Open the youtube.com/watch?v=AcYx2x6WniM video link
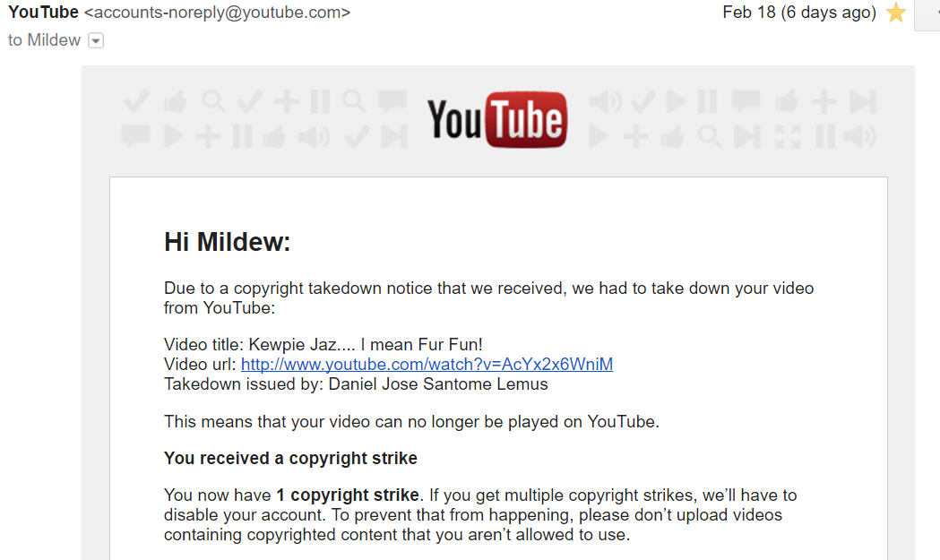The width and height of the screenshot is (940, 560). [427, 364]
